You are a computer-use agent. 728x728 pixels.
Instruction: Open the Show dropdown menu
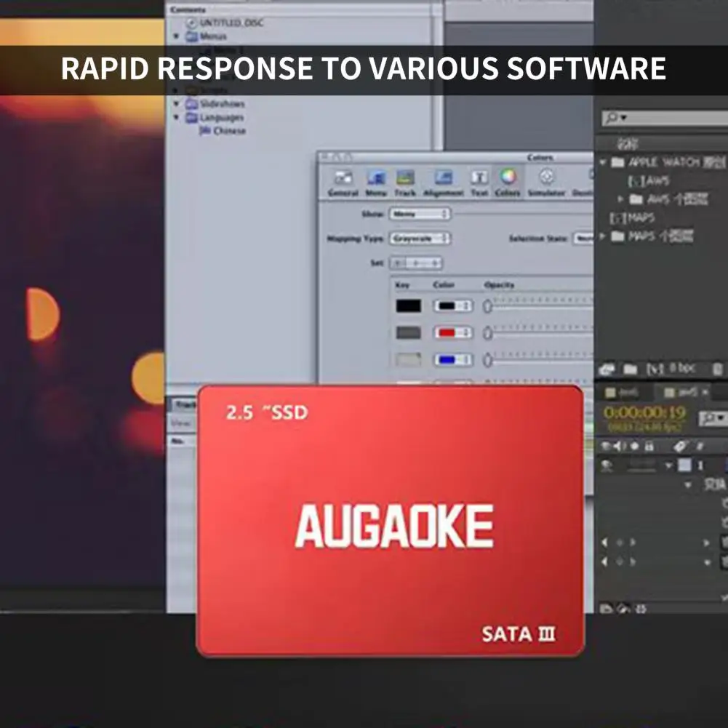pos(420,214)
